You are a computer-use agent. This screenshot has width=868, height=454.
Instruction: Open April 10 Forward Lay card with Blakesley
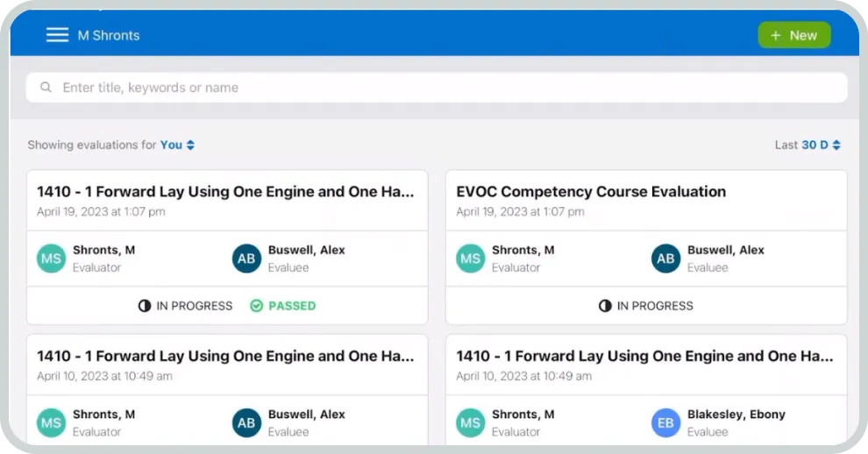click(644, 356)
